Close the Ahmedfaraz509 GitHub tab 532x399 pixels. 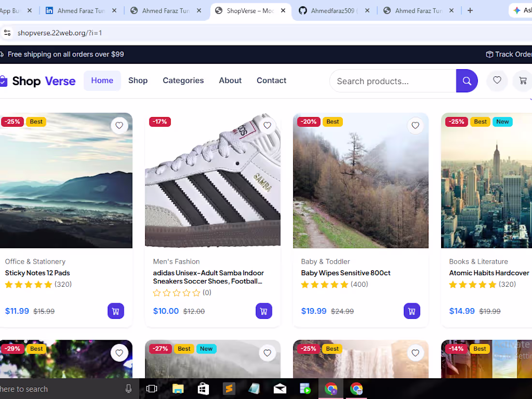[367, 11]
